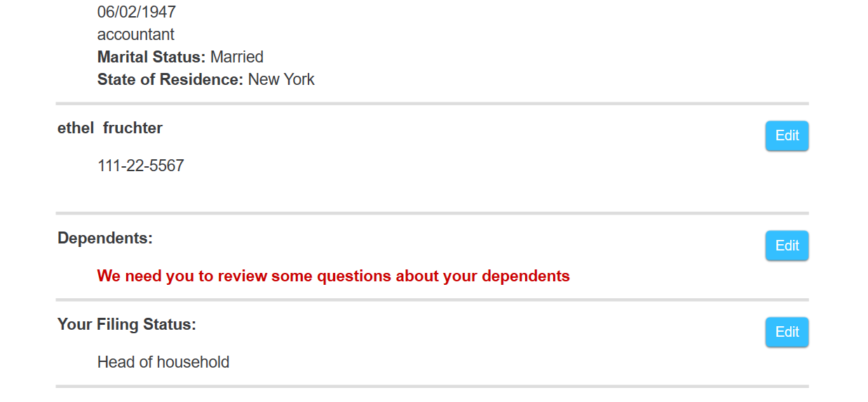Click the Your Filing Status heading

pyautogui.click(x=126, y=325)
